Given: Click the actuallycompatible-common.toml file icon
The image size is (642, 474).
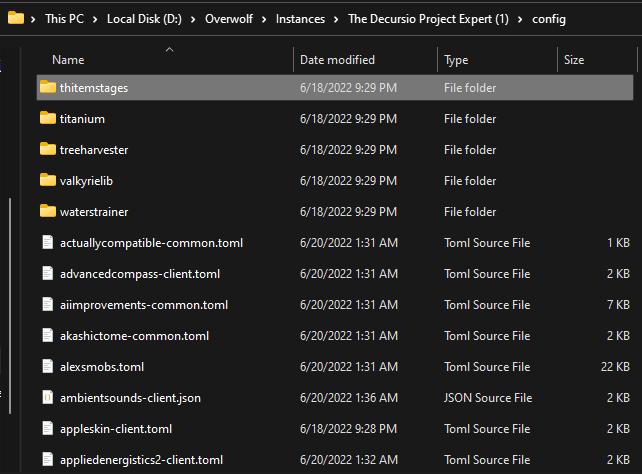Looking at the screenshot, I should (x=48, y=242).
